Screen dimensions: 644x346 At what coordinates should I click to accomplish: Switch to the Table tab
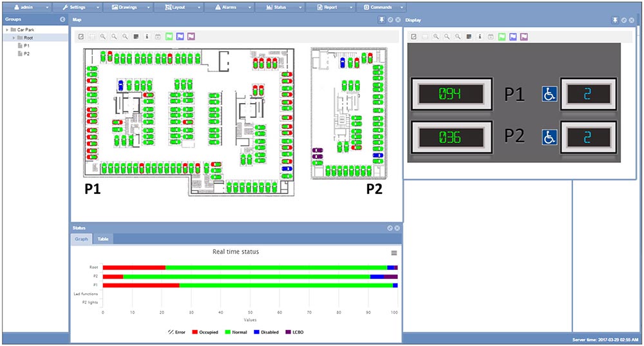coord(102,239)
